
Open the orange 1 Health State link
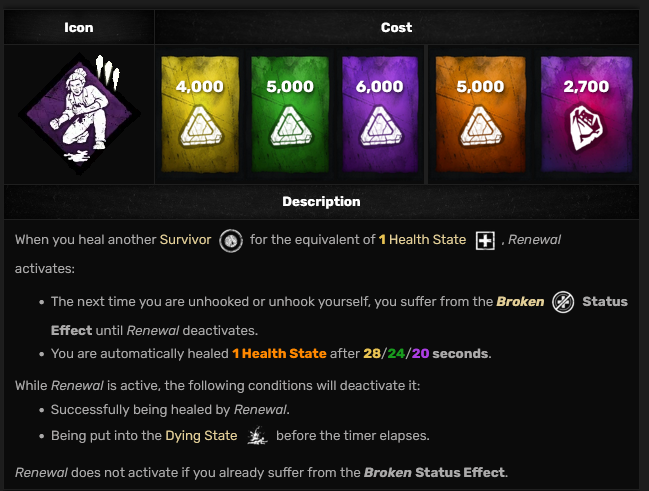click(x=279, y=354)
